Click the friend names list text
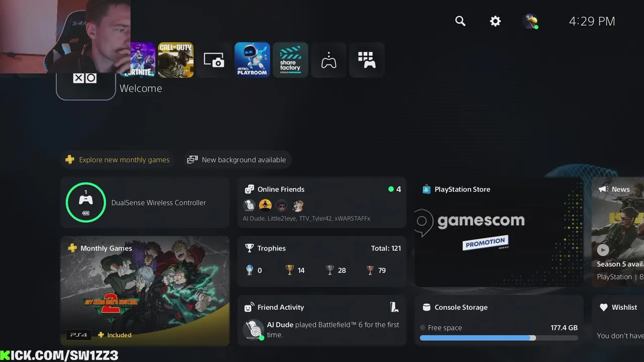The height and width of the screenshot is (362, 644). [x=306, y=219]
